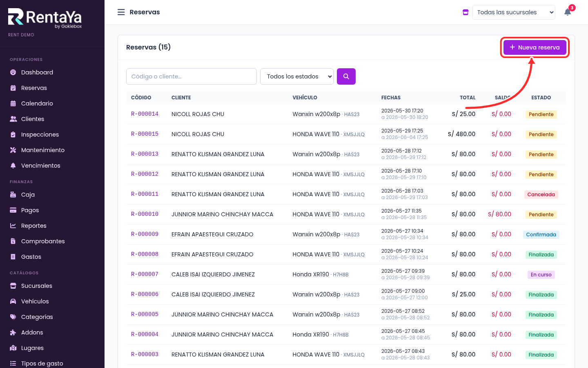Open reservation link R-000015
588x368 pixels.
pos(145,134)
